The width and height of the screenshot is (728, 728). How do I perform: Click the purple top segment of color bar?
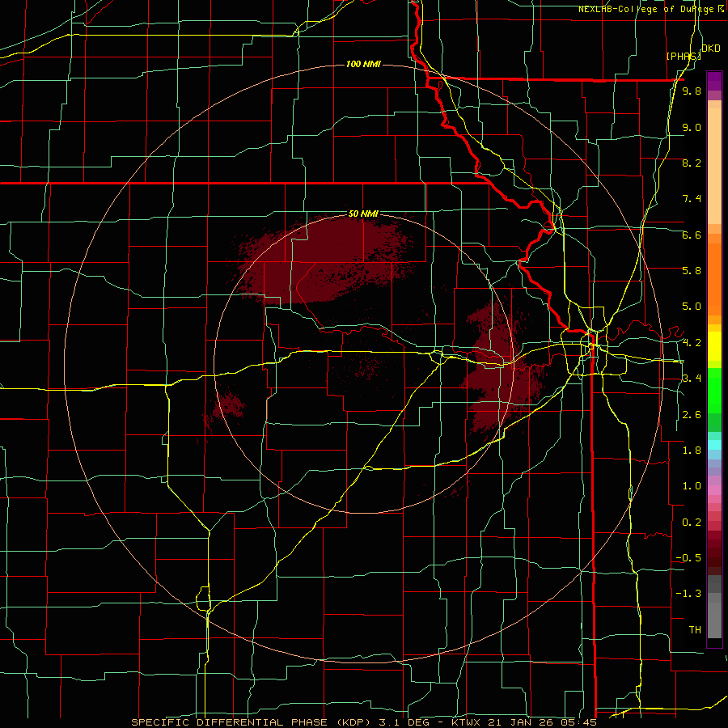[714, 81]
